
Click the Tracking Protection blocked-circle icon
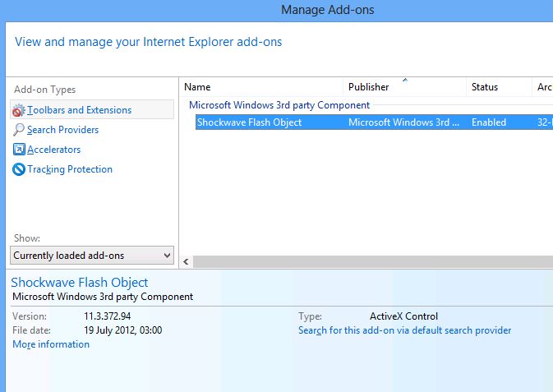tap(19, 169)
